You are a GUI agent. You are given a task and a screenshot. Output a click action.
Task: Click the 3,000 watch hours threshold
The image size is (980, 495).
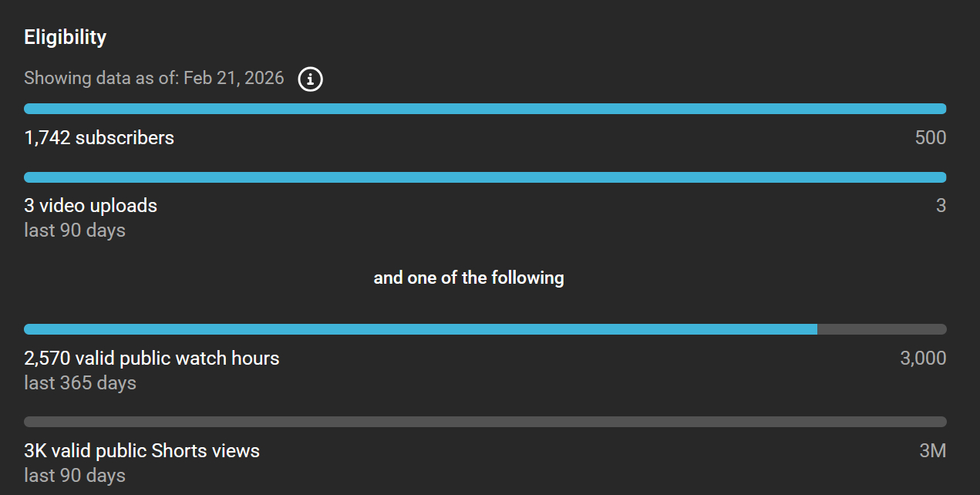(x=923, y=359)
